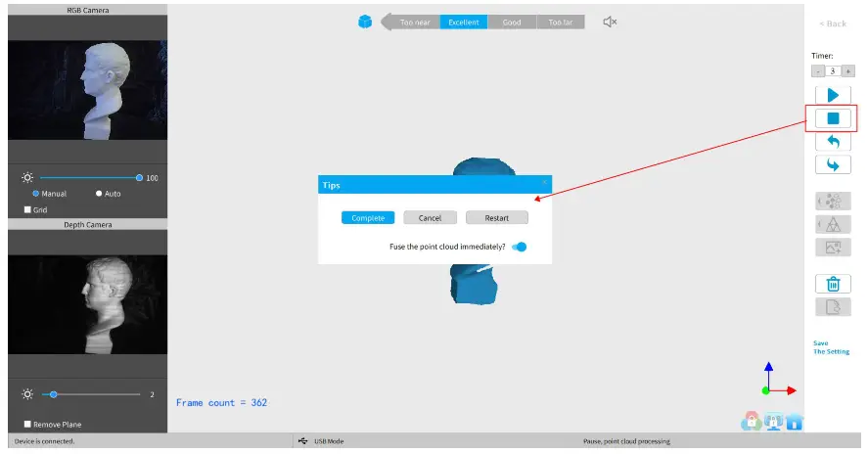This screenshot has height=454, width=868.
Task: Adjust the RGB camera brightness slider
Action: (x=91, y=178)
